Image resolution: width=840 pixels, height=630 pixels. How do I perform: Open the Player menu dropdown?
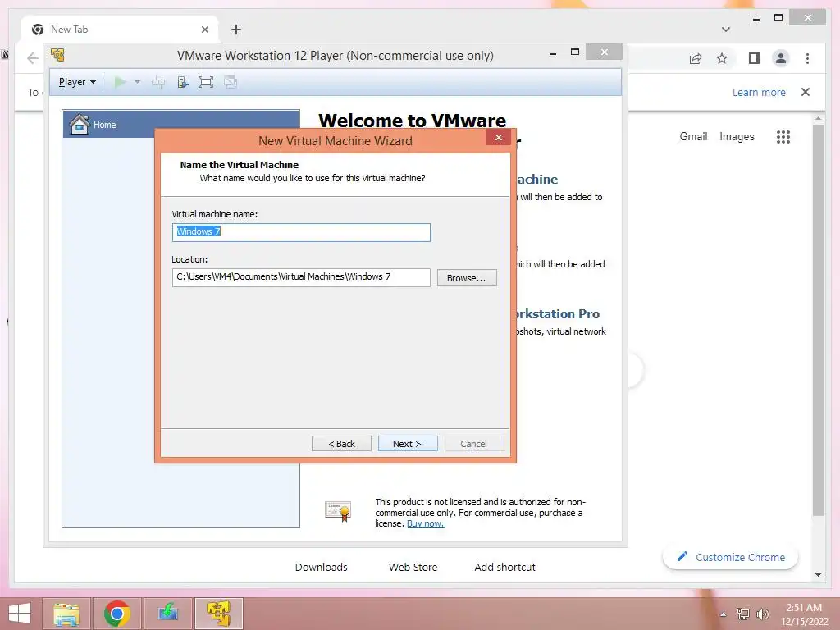click(x=77, y=82)
